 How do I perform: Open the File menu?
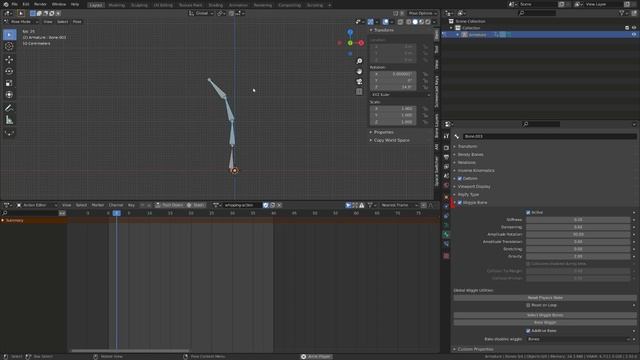click(14, 4)
